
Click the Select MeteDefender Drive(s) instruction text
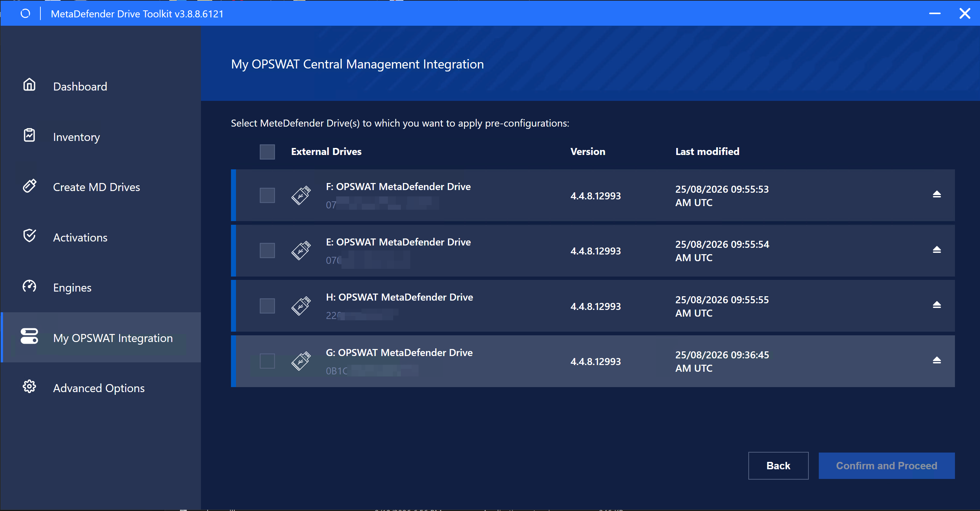click(x=400, y=123)
